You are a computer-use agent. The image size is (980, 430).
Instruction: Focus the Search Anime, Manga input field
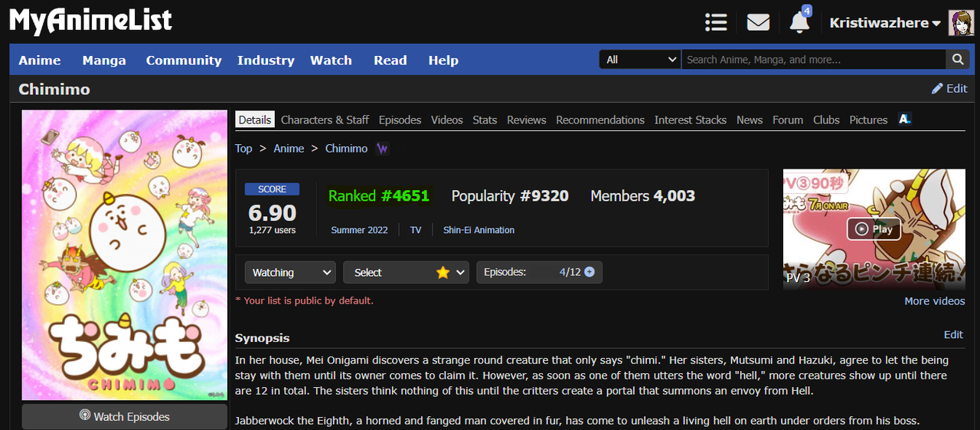click(814, 59)
